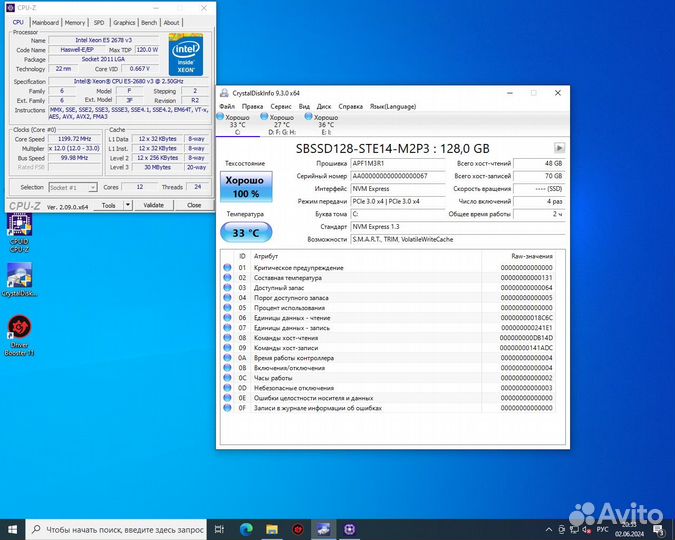Switch to CPU-Z About tab
Viewport: 675px width, 540px height.
click(171, 22)
